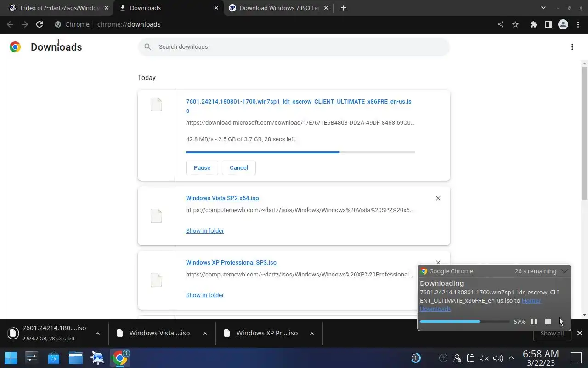
Task: Focus the Search downloads field
Action: (x=294, y=46)
